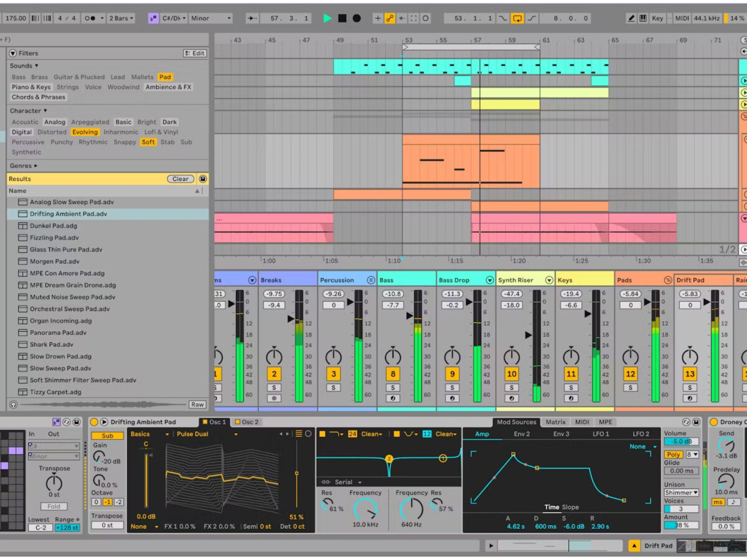Image resolution: width=747 pixels, height=560 pixels.
Task: Click the Clear button in Results
Action: [x=180, y=179]
